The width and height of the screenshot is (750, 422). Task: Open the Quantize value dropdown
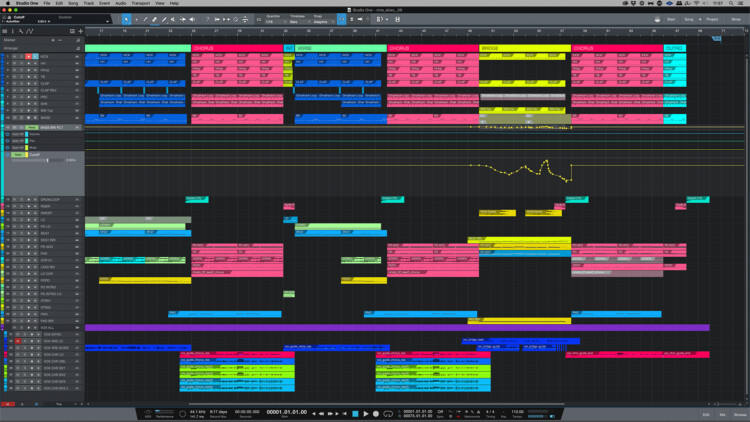[x=276, y=22]
